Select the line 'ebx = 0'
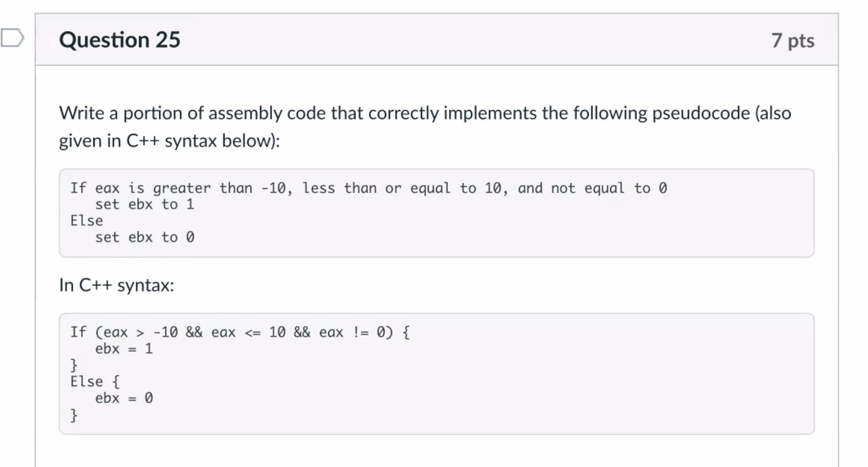The image size is (868, 467). (125, 398)
